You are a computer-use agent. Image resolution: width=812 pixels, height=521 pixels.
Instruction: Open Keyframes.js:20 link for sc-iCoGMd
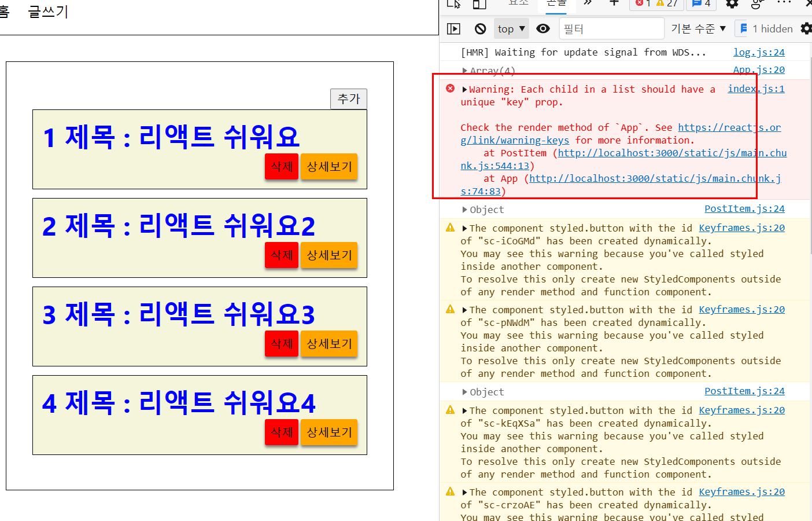[x=741, y=228]
